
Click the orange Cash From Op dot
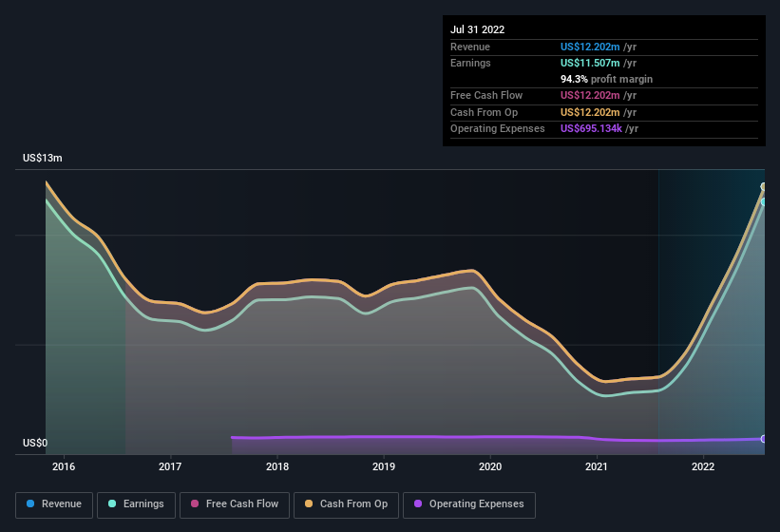tap(309, 503)
